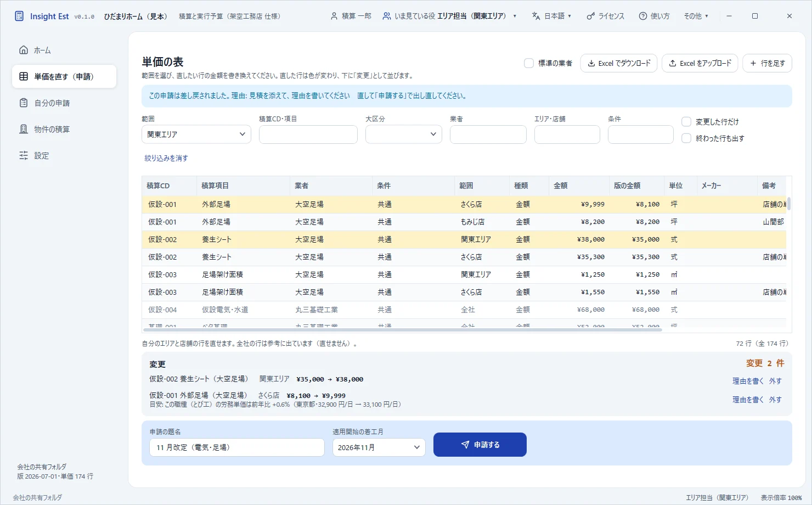
Task: Click the key icon for ライセンス
Action: click(x=590, y=16)
